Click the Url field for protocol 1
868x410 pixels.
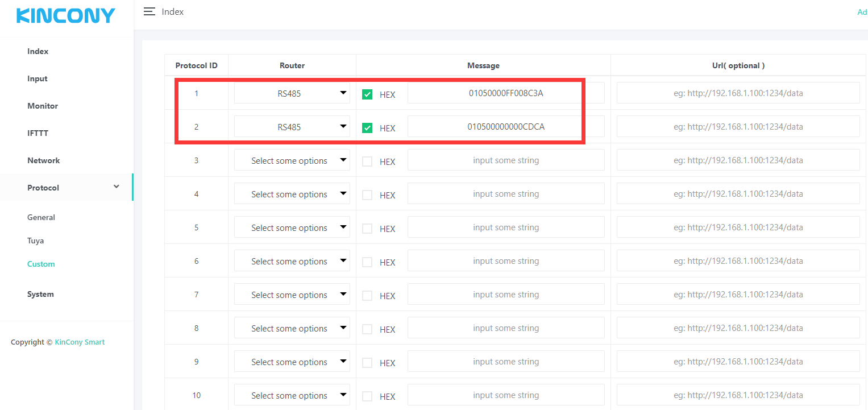[x=738, y=93]
